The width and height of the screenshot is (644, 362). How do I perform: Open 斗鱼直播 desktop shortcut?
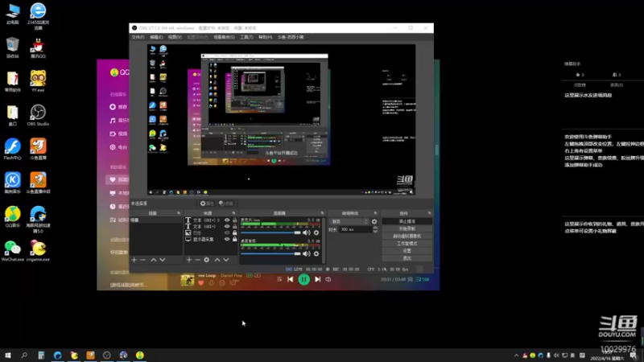pyautogui.click(x=38, y=149)
